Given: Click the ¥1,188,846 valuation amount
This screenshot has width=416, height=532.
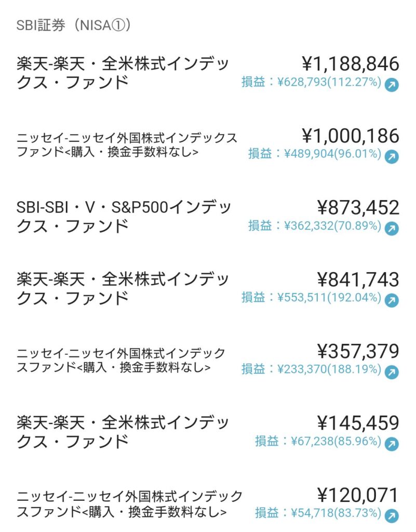Looking at the screenshot, I should click(x=351, y=64).
